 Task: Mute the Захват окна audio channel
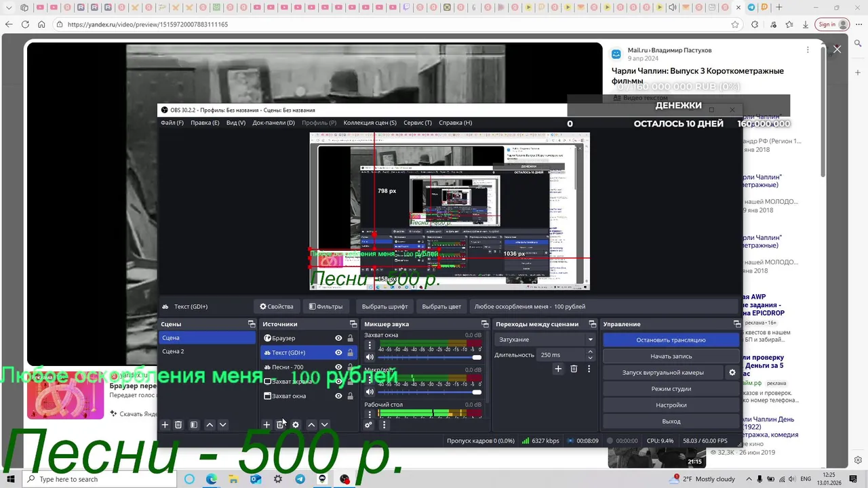(370, 357)
